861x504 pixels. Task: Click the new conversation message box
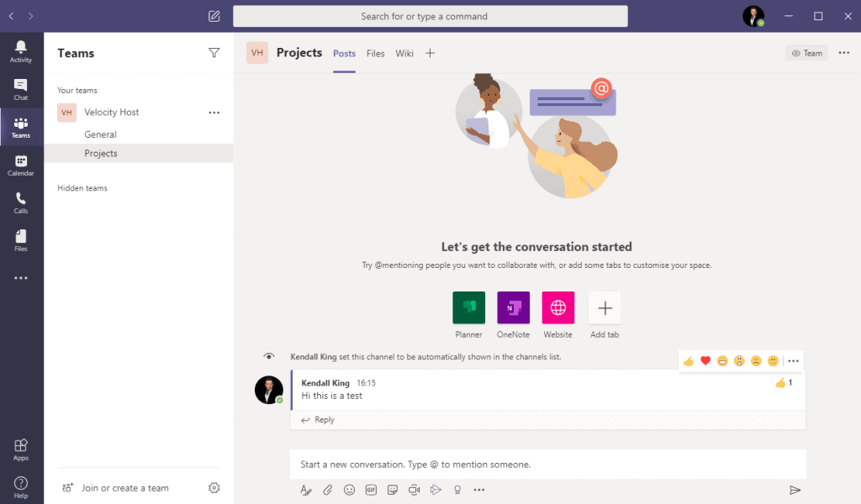[548, 465]
